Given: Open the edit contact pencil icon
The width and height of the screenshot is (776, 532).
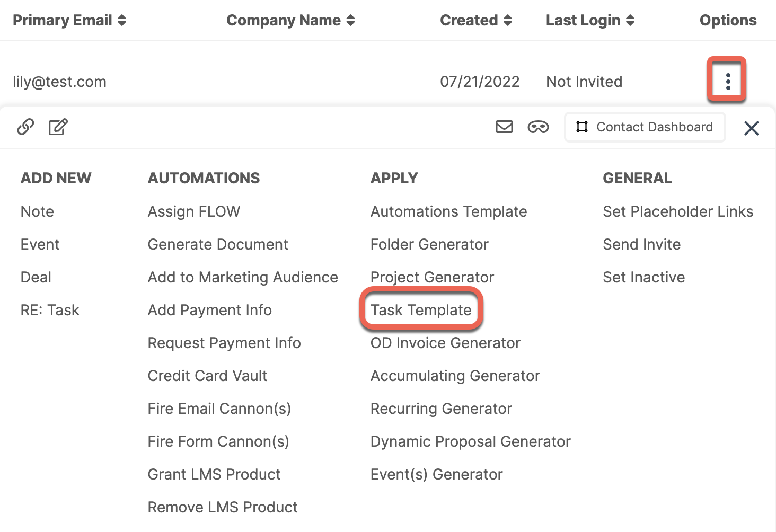Looking at the screenshot, I should (x=58, y=127).
